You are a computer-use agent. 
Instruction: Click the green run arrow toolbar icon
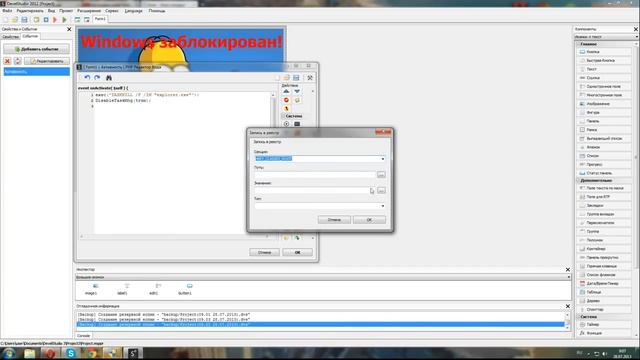pos(64,20)
